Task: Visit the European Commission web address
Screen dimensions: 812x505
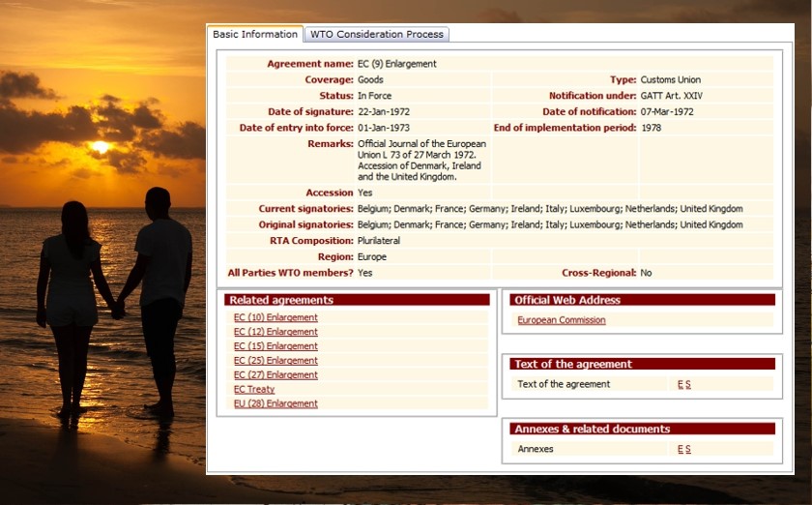Action: point(562,320)
